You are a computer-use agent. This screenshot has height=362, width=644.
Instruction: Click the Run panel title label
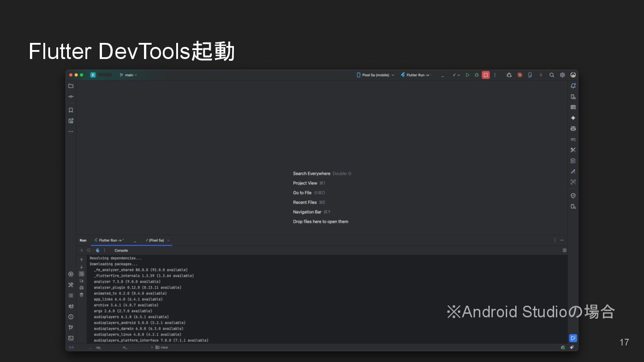(x=83, y=240)
